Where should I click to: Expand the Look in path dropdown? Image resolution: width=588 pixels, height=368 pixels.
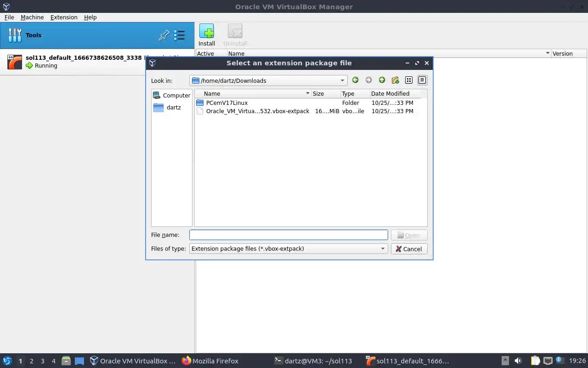(x=342, y=80)
